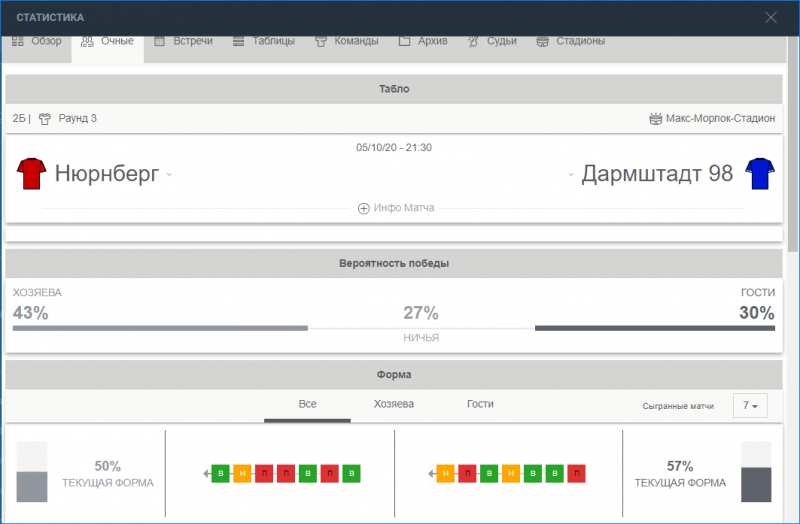Switch to the Обзор tab
The height and width of the screenshot is (524, 800).
[36, 41]
